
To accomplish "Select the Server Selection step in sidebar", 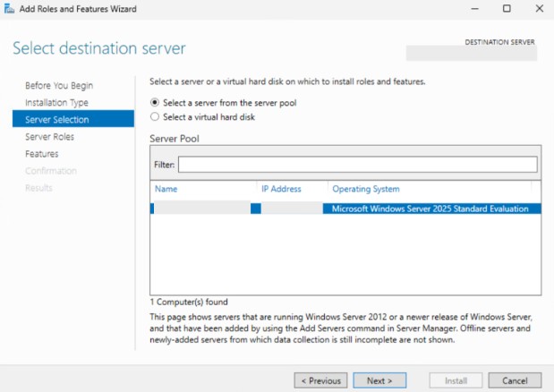I will [56, 120].
